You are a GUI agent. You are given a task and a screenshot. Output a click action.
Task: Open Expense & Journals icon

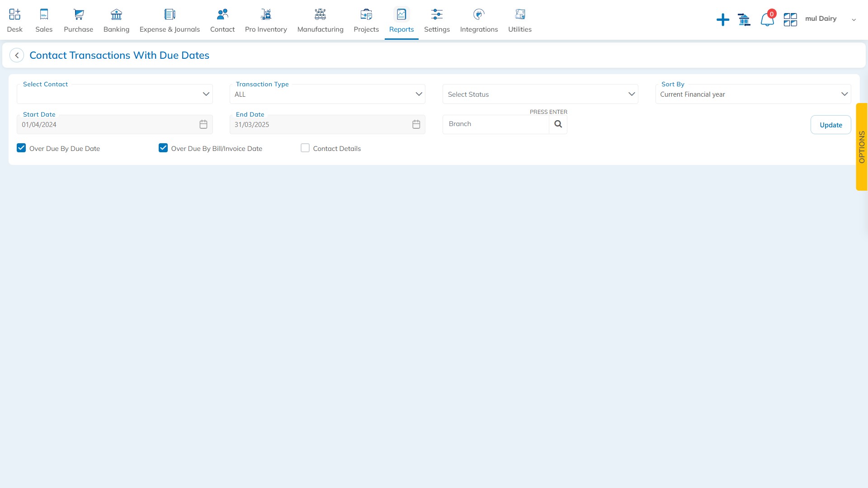tap(170, 14)
